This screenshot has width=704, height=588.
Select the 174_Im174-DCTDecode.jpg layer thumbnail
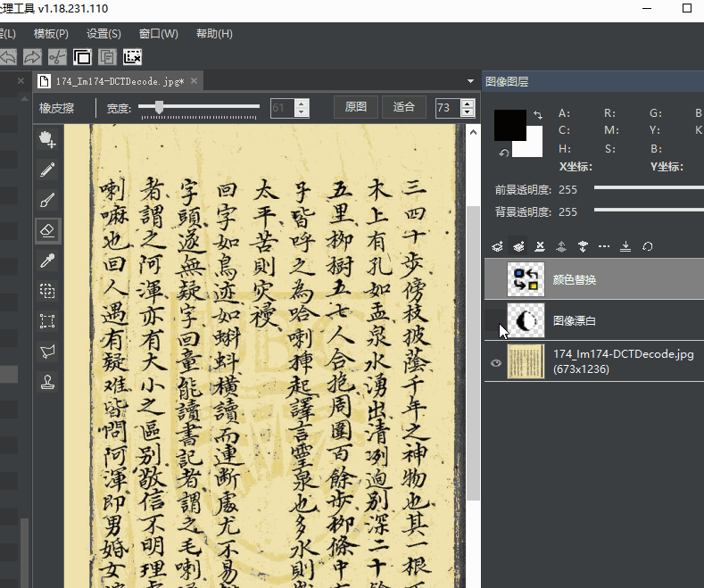click(526, 361)
